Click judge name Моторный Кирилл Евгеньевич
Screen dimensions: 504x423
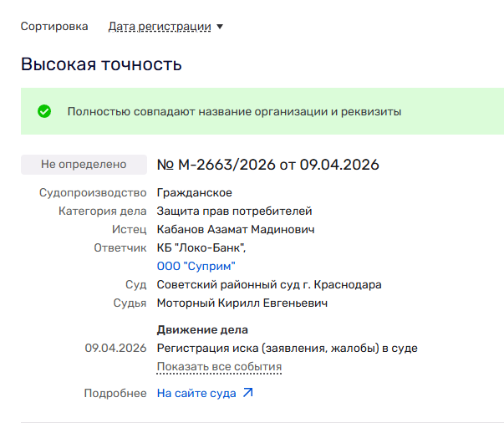click(x=242, y=303)
